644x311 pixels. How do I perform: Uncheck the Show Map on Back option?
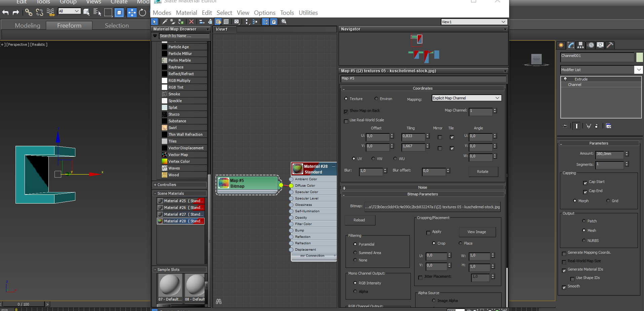[346, 112]
